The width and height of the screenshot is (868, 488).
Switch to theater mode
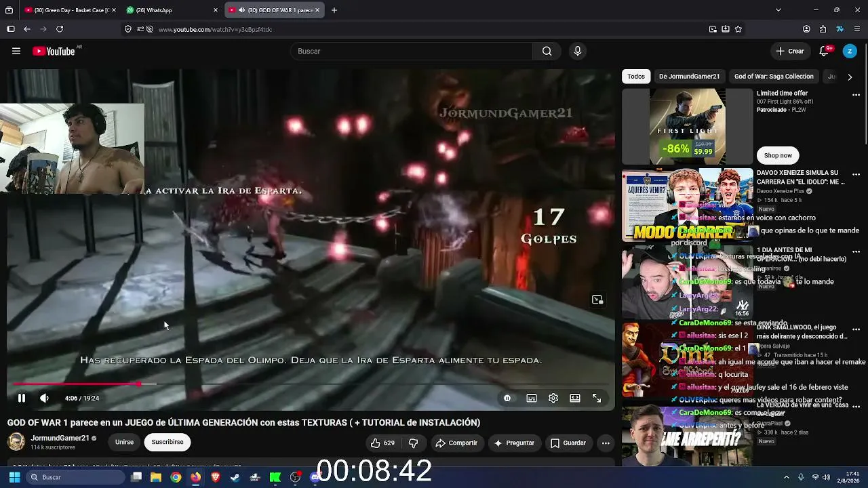(x=575, y=399)
